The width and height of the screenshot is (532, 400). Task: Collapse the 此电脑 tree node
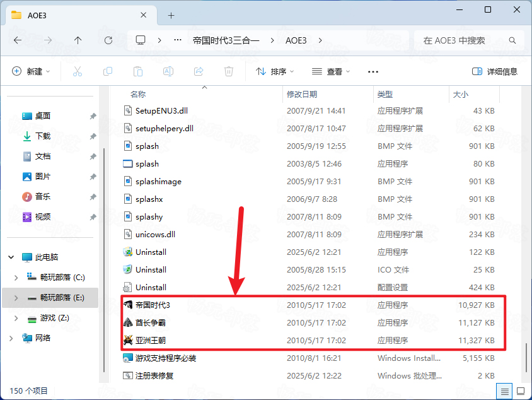click(11, 257)
